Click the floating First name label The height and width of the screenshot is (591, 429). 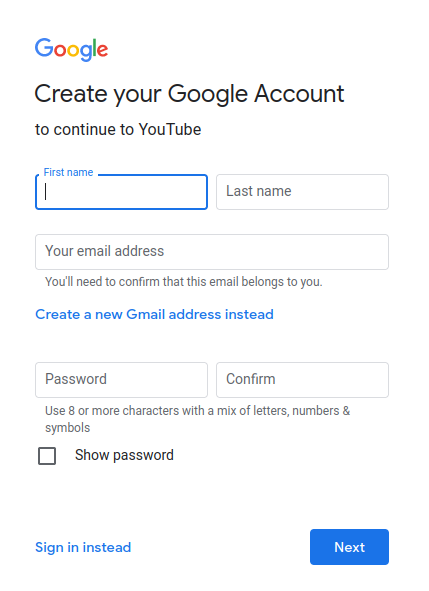68,172
